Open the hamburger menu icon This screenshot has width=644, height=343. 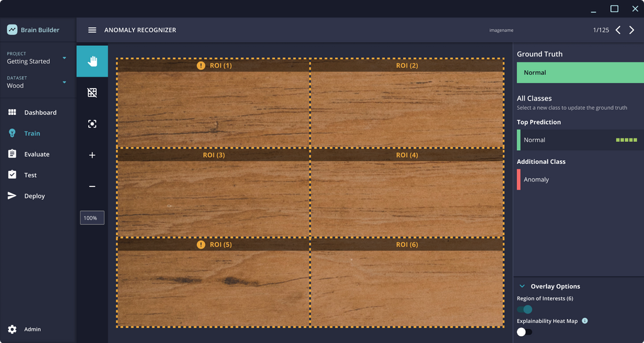[92, 30]
